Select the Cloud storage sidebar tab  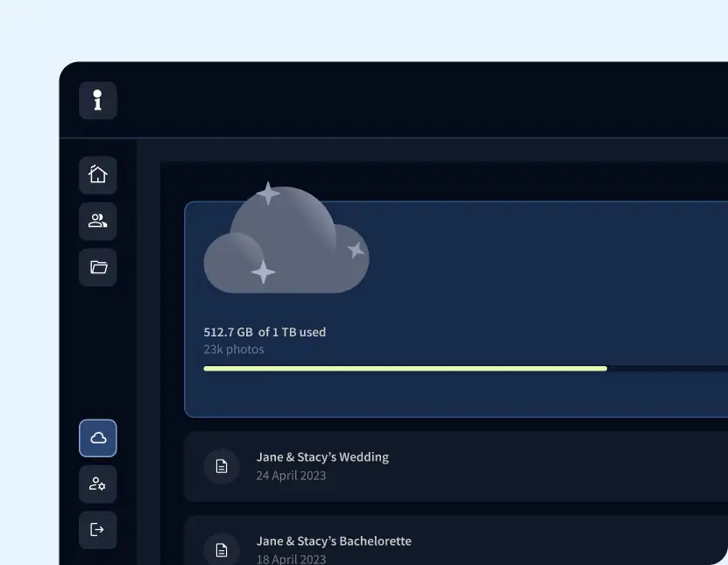pos(97,438)
